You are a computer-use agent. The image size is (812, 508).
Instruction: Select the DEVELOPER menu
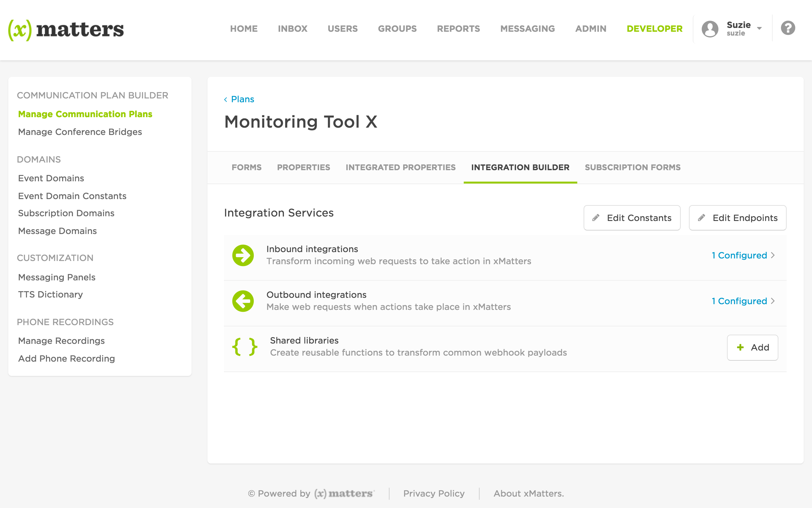655,29
